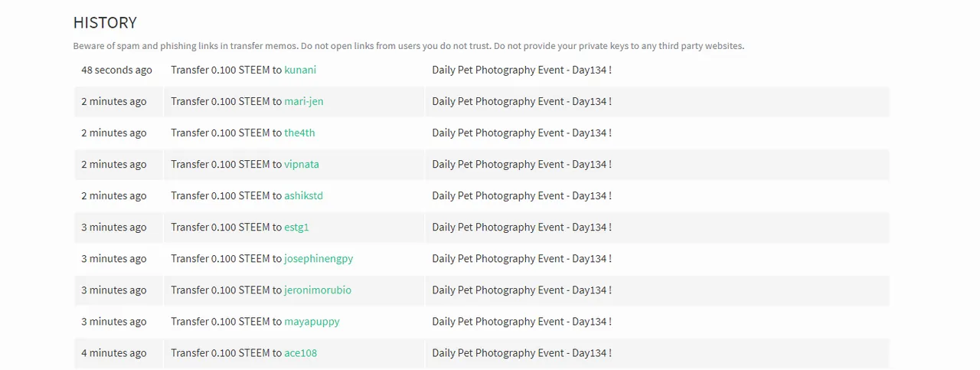The height and width of the screenshot is (370, 980).
Task: Visit josephinengpy's profile
Action: [x=318, y=258]
